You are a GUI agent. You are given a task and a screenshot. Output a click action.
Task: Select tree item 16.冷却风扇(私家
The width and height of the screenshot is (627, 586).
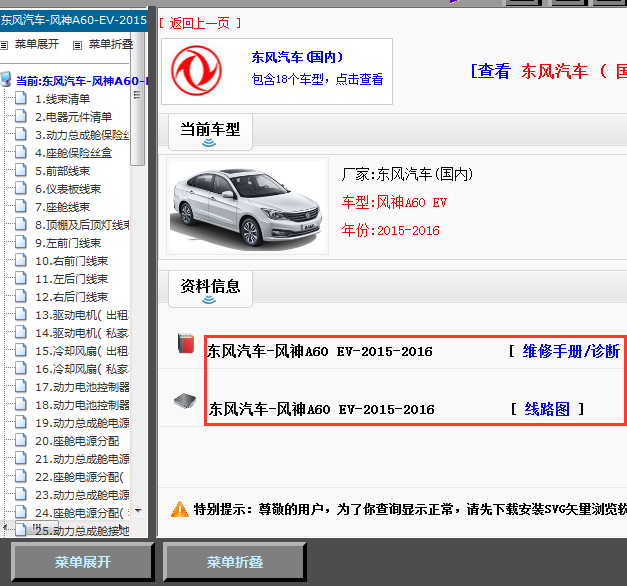coord(82,369)
